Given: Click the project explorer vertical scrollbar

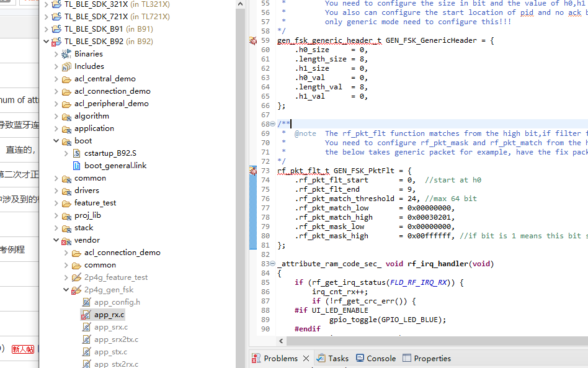Looking at the screenshot, I should tap(241, 187).
